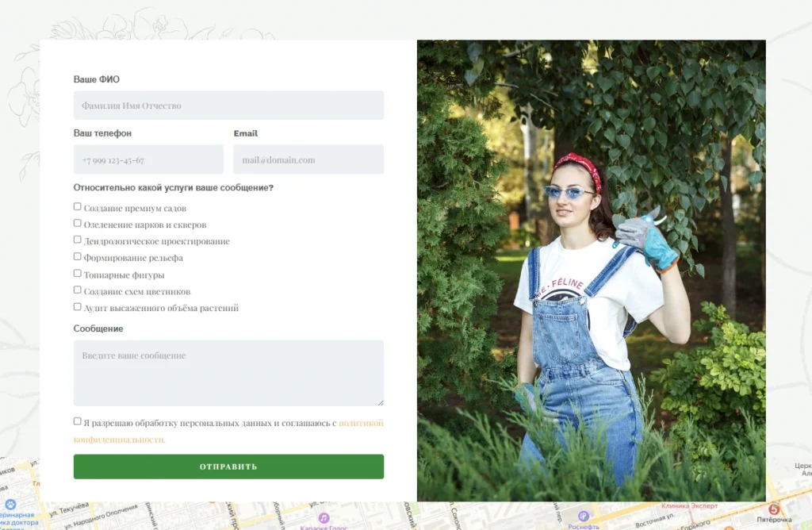
Task: Click 'Относительно какой услуги ваше сообщение?' heading
Action: click(x=174, y=187)
